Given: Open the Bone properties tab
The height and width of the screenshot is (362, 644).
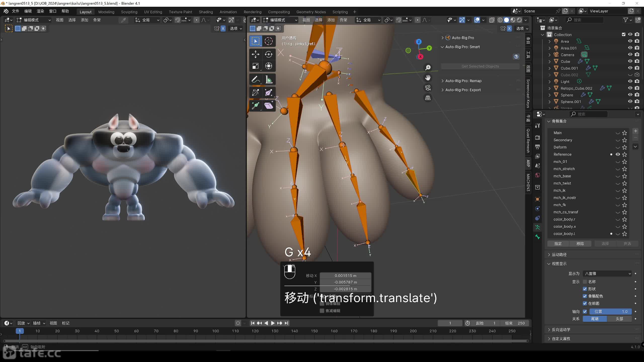Looking at the screenshot, I should click(538, 237).
